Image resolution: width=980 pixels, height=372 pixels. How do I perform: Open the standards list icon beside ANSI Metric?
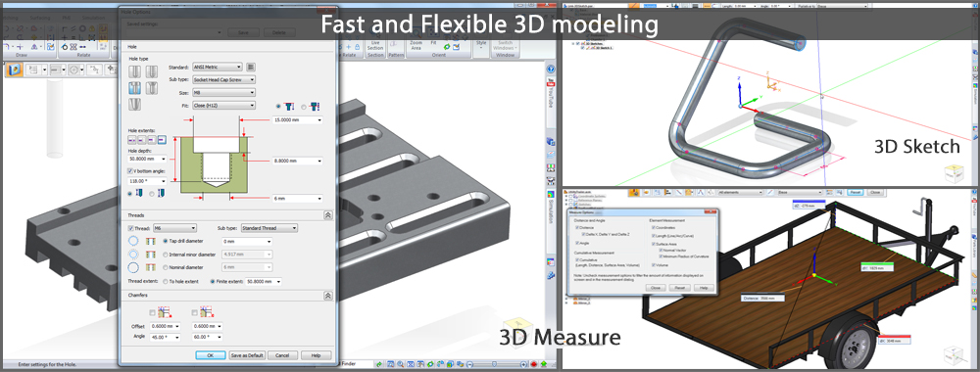click(251, 67)
